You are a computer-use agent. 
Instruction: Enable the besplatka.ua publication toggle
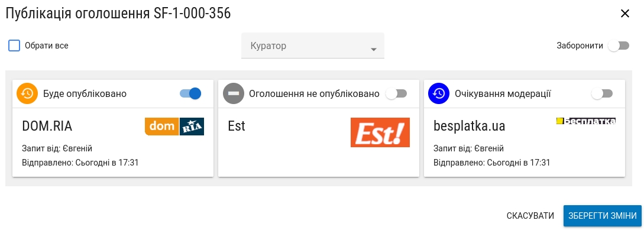point(602,93)
